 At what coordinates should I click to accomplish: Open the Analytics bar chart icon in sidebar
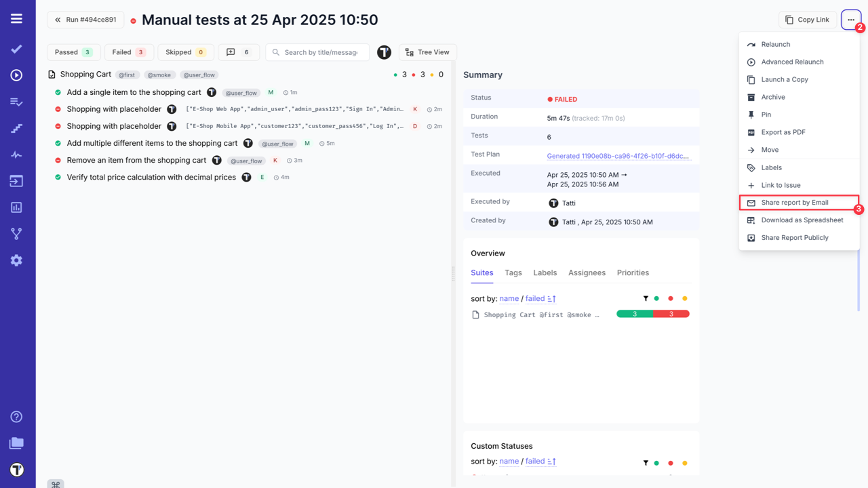coord(17,207)
